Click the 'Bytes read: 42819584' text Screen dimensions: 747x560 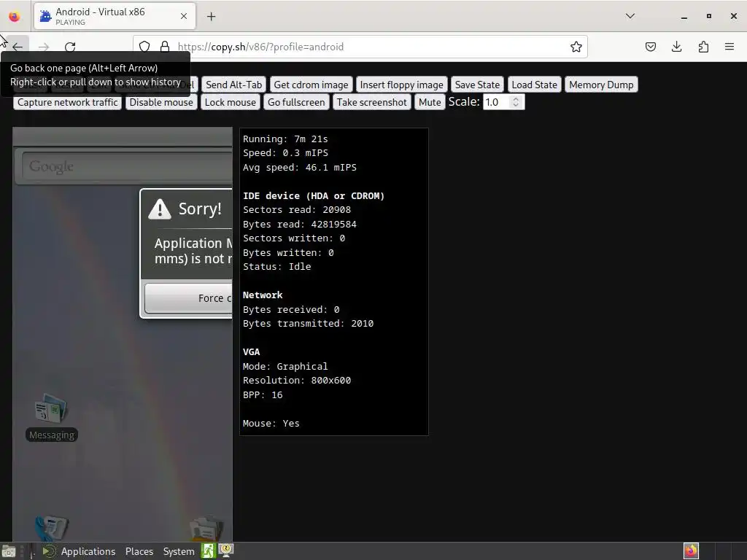[x=300, y=225]
